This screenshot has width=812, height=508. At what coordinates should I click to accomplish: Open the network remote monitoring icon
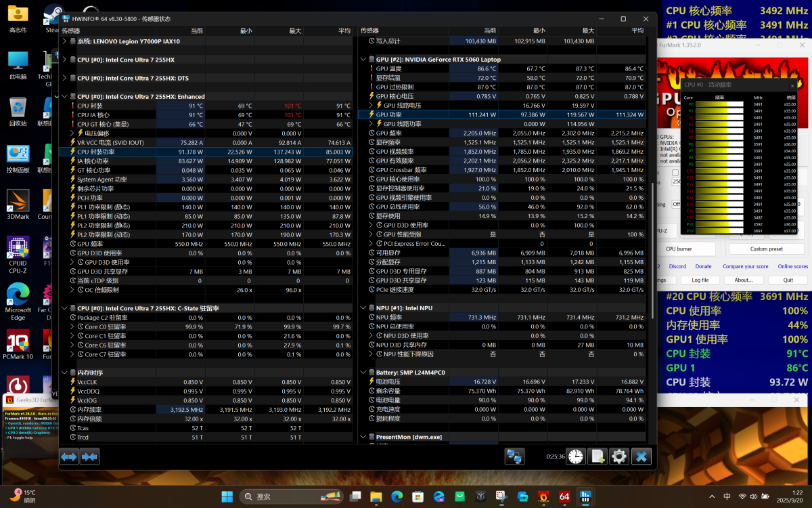[514, 457]
